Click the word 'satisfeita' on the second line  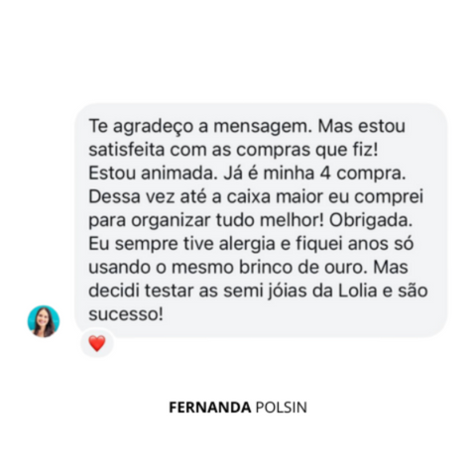click(127, 150)
